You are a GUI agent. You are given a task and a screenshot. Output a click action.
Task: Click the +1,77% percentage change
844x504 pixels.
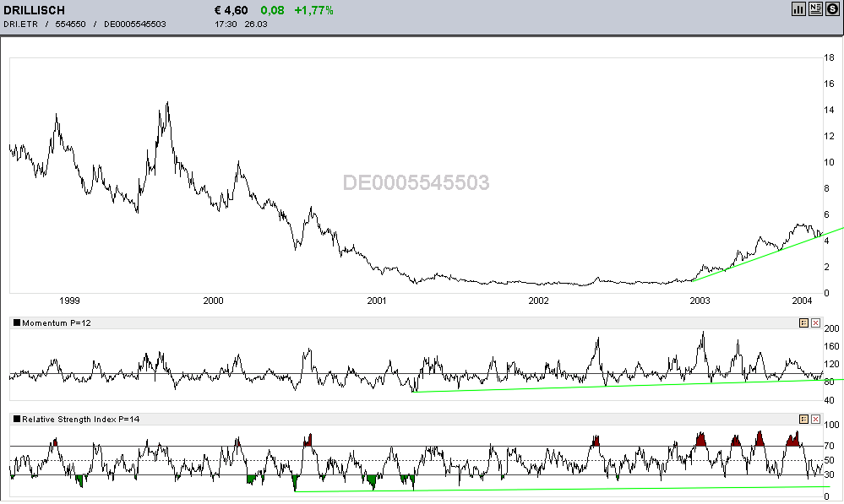[x=313, y=10]
